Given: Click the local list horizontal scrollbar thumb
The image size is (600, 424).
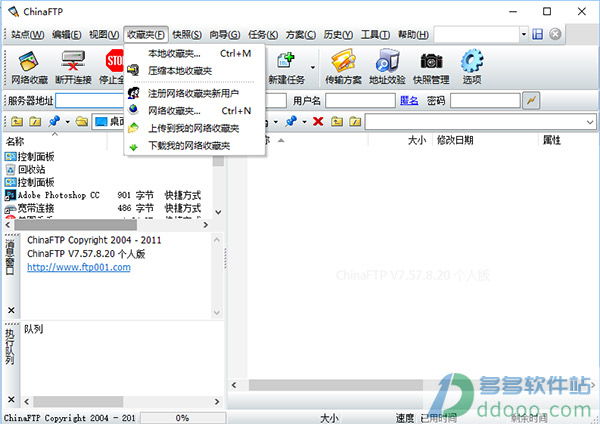Looking at the screenshot, I should pyautogui.click(x=75, y=225).
